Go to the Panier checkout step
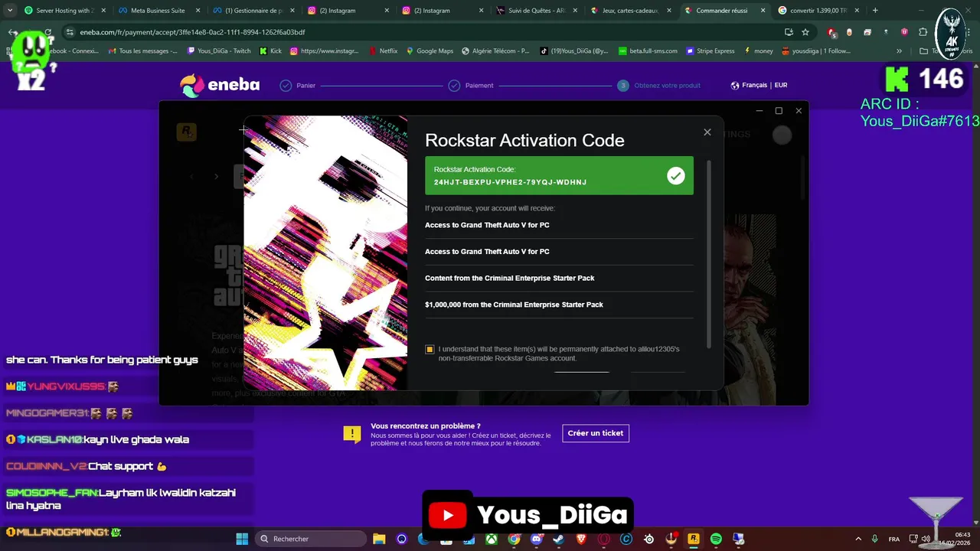Image resolution: width=980 pixels, height=551 pixels. [298, 86]
